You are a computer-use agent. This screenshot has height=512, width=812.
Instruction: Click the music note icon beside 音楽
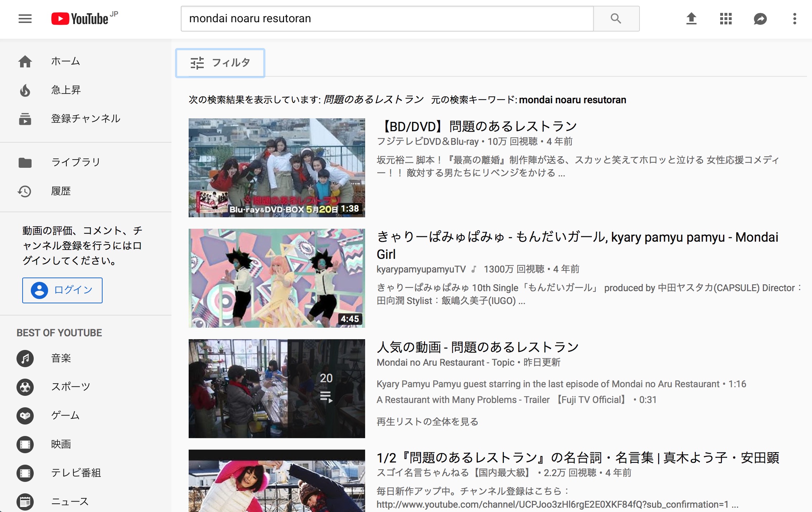pos(25,358)
